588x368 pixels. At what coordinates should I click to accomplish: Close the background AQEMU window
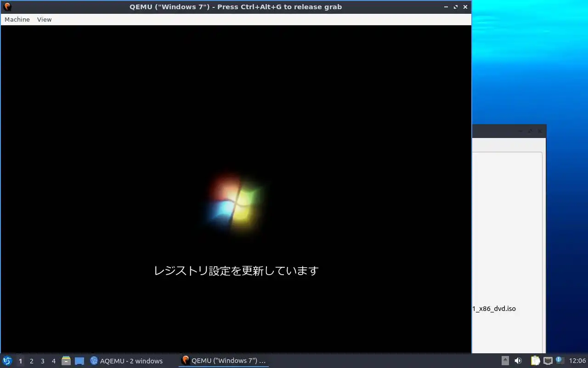pyautogui.click(x=540, y=131)
